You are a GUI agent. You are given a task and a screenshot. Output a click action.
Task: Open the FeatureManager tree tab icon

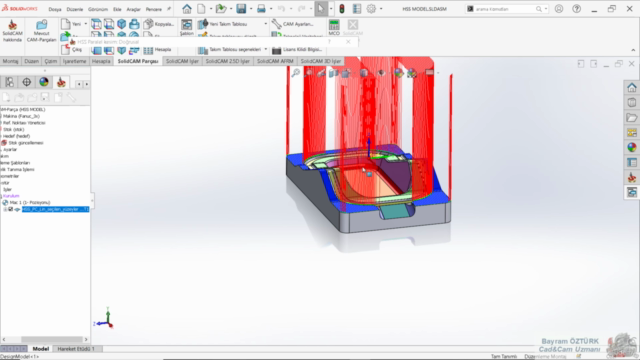coord(9,82)
